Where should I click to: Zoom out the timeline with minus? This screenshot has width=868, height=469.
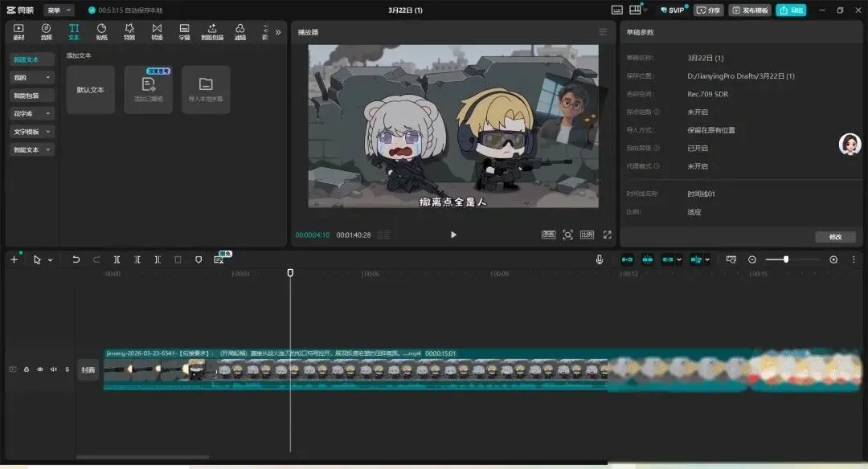point(751,259)
